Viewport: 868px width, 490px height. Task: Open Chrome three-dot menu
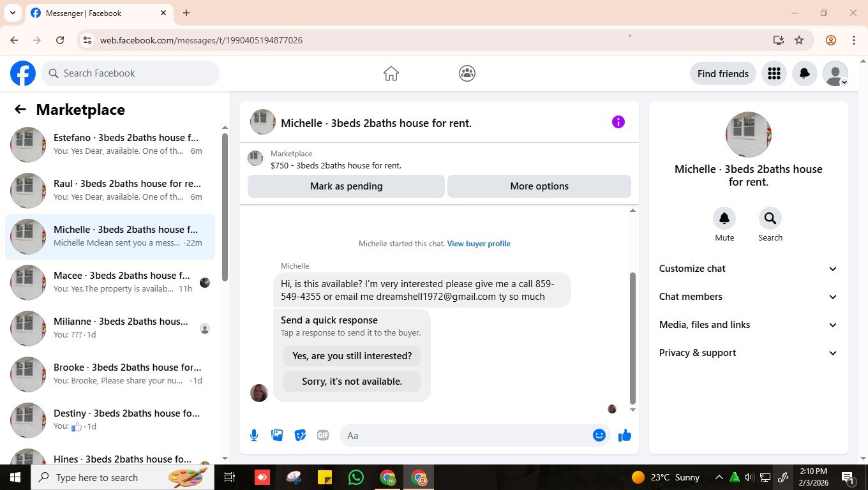coord(854,40)
